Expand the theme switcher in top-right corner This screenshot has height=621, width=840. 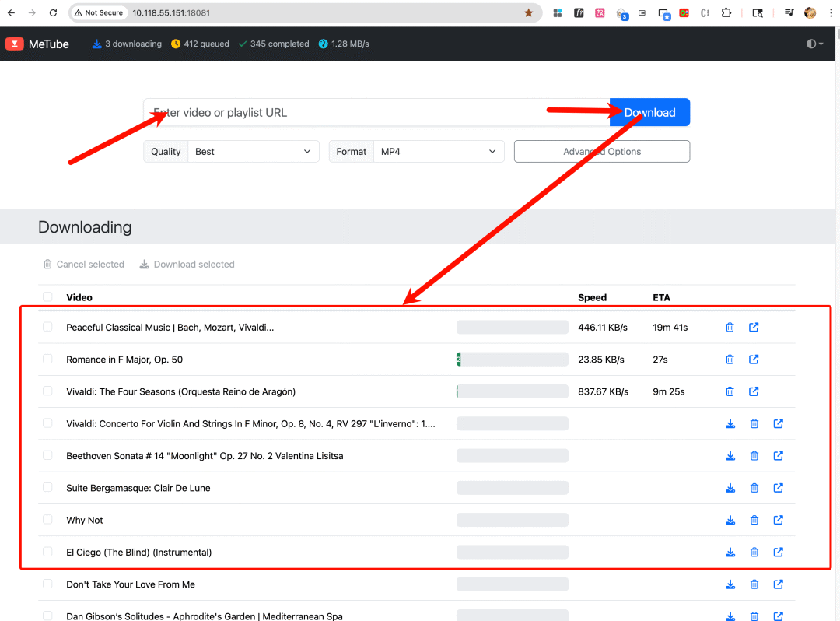(x=815, y=44)
